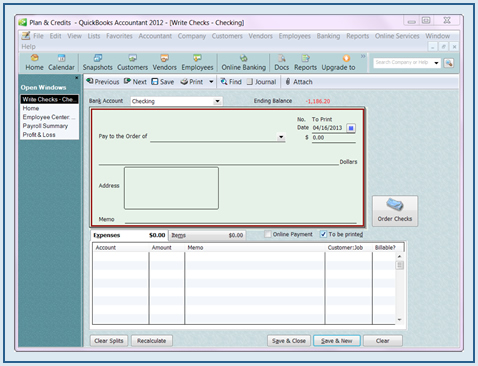This screenshot has height=366, width=478.
Task: Open the Print options dropdown arrow
Action: [211, 82]
